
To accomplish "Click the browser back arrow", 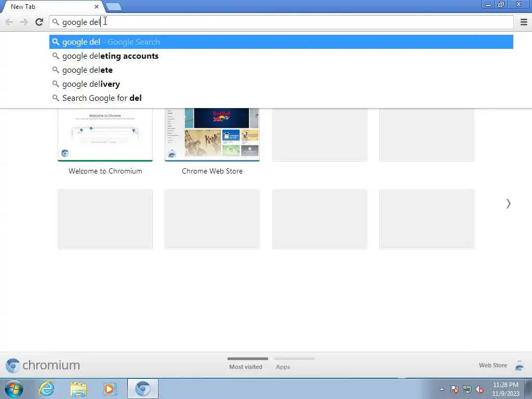I will [9, 22].
